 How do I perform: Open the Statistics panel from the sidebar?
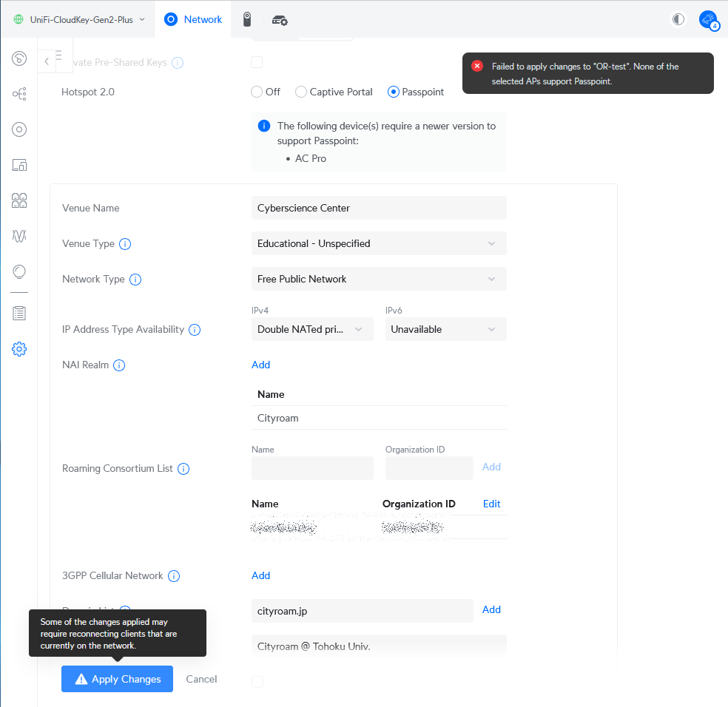coord(18,236)
